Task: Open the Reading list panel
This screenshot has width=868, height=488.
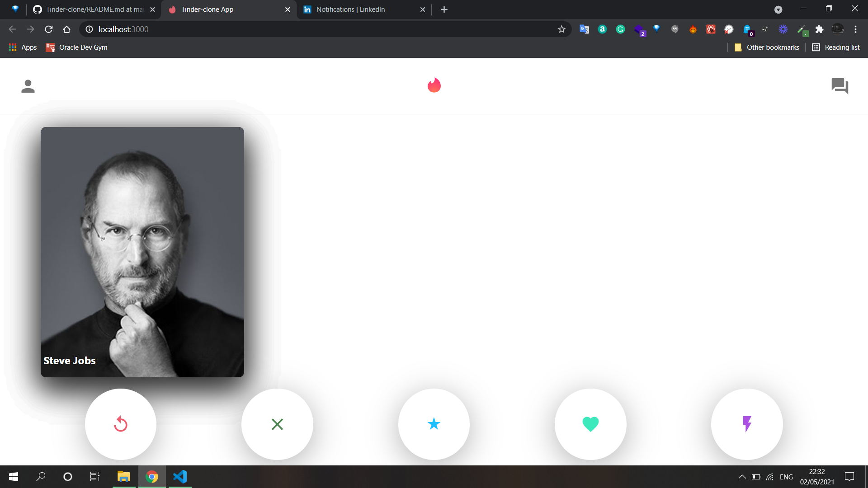Action: pyautogui.click(x=836, y=47)
